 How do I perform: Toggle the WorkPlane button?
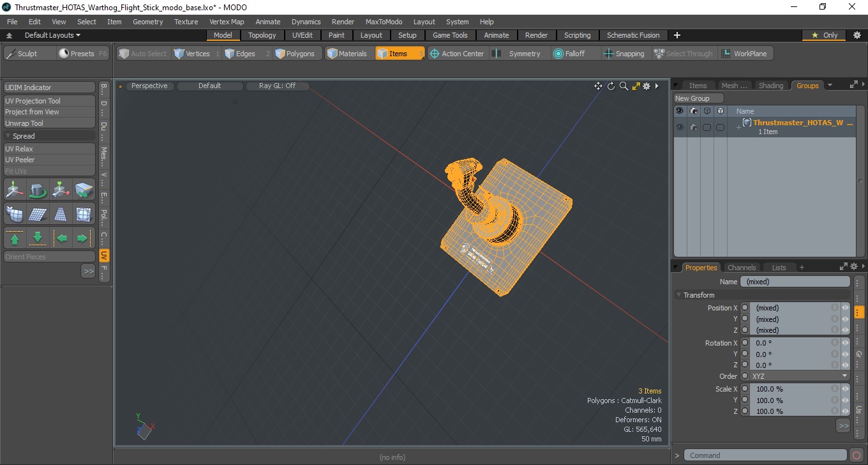click(x=745, y=54)
